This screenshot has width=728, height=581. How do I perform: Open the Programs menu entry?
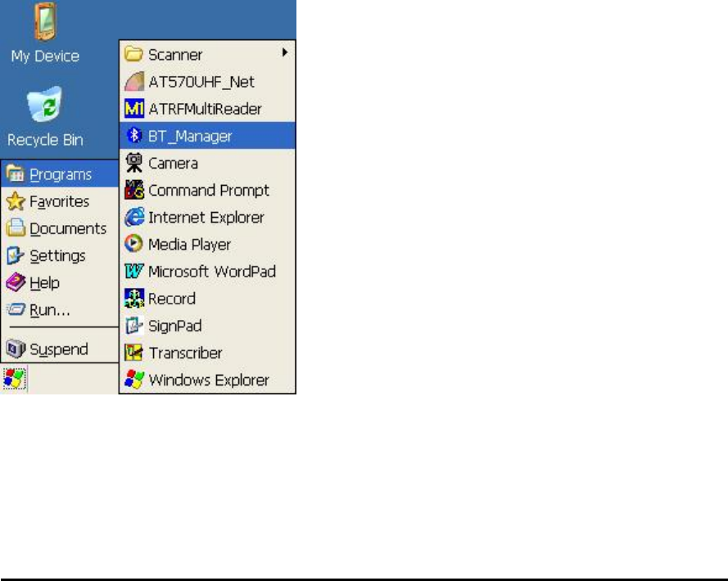click(x=60, y=174)
